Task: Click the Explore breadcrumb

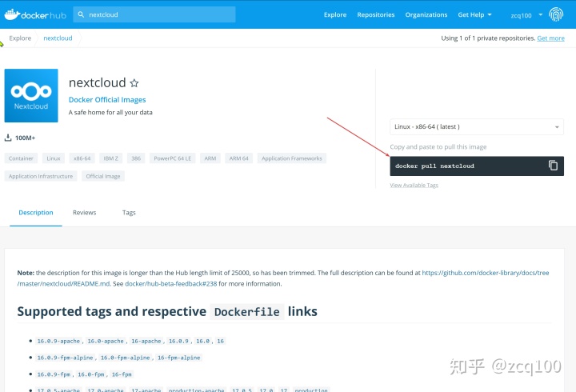Action: click(x=20, y=38)
